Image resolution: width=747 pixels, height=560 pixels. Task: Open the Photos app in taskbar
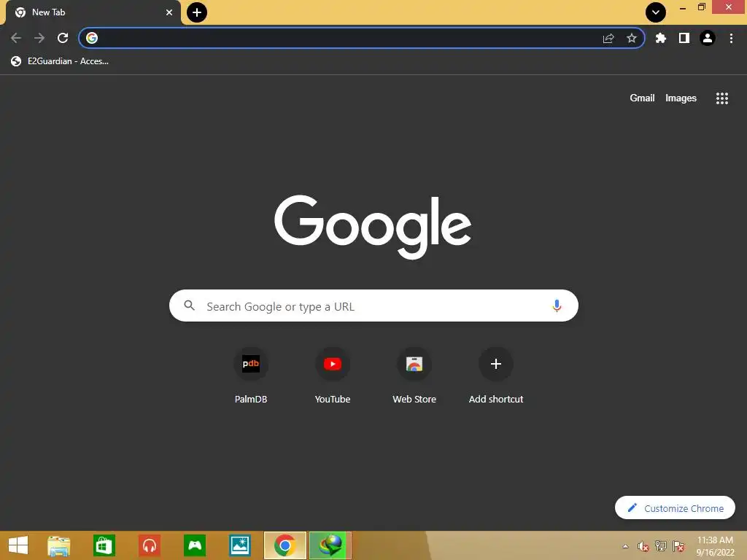click(239, 545)
